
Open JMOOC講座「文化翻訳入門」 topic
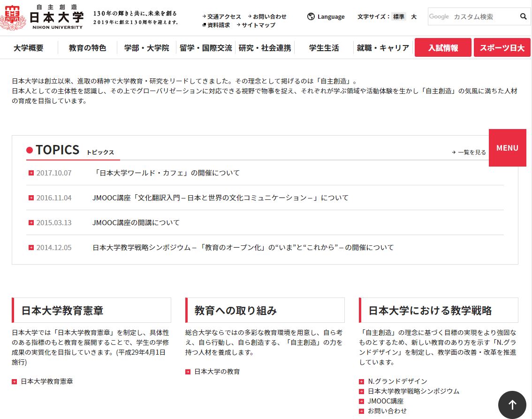coord(220,198)
